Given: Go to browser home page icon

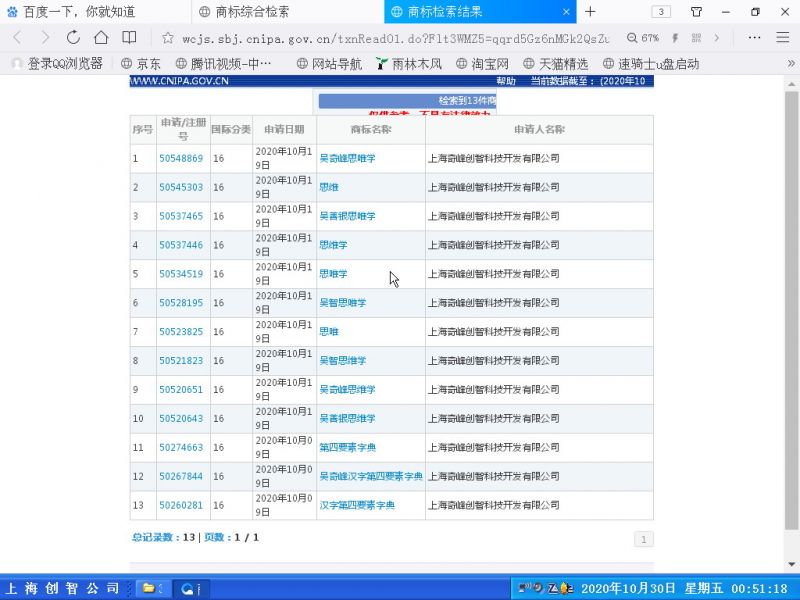Looking at the screenshot, I should [101, 37].
